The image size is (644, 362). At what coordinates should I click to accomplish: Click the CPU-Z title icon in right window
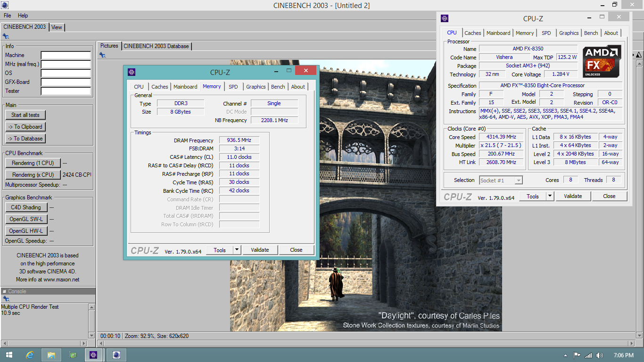444,18
